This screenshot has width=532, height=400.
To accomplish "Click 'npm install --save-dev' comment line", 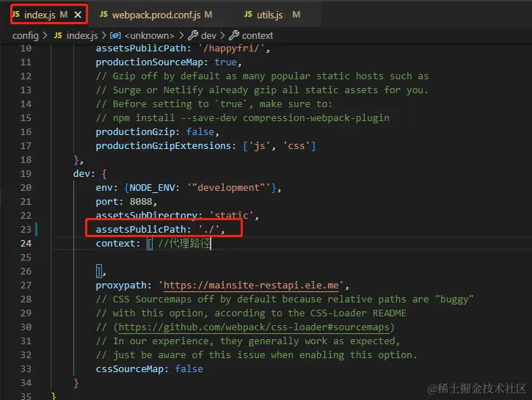I will coord(243,118).
